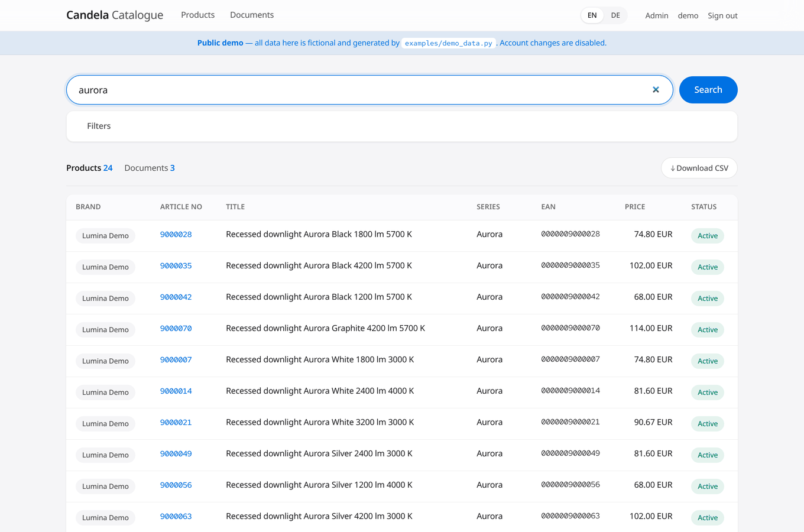Open the Admin link

(657, 15)
